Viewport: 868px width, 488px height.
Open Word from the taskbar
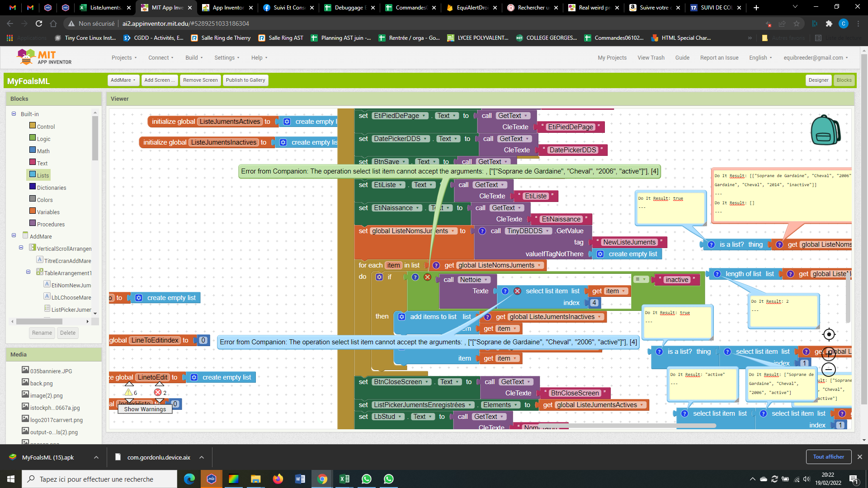[300, 479]
